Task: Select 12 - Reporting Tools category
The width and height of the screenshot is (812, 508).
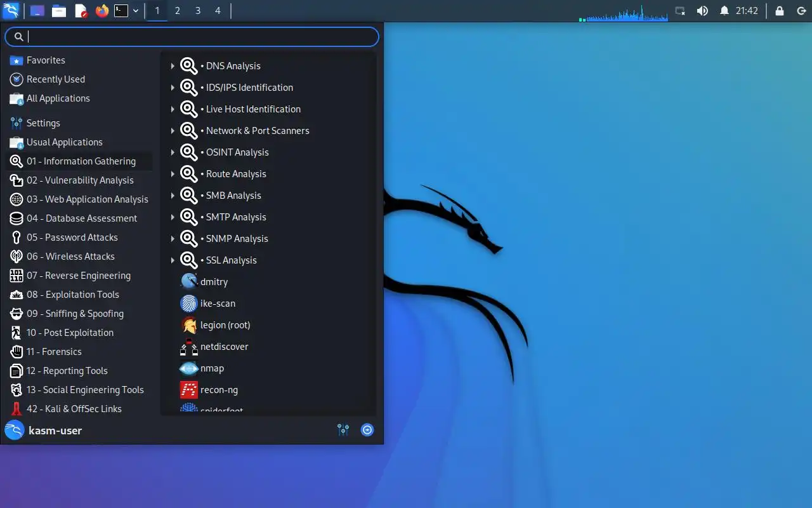Action: point(79,371)
